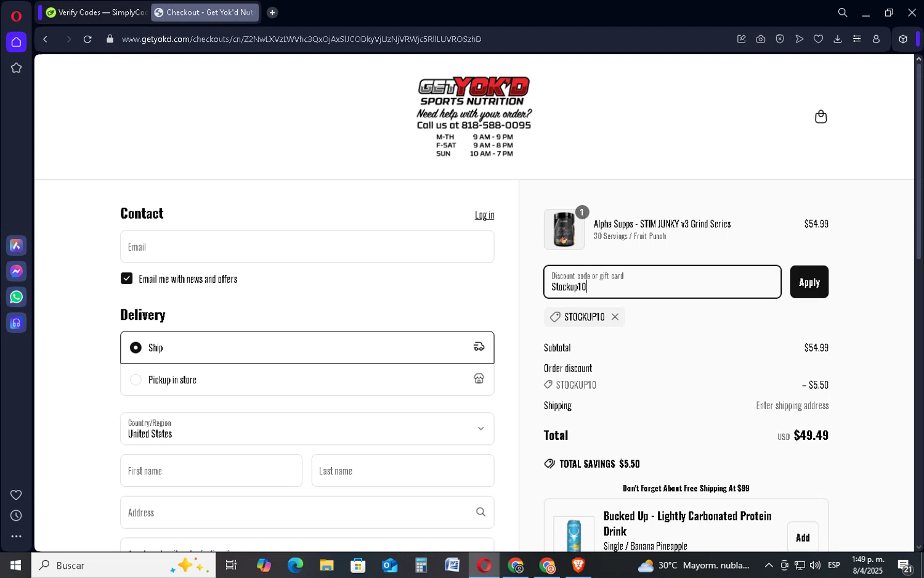Viewport: 924px width, 578px height.
Task: Open Opera easy setup menu icon
Action: tap(856, 39)
